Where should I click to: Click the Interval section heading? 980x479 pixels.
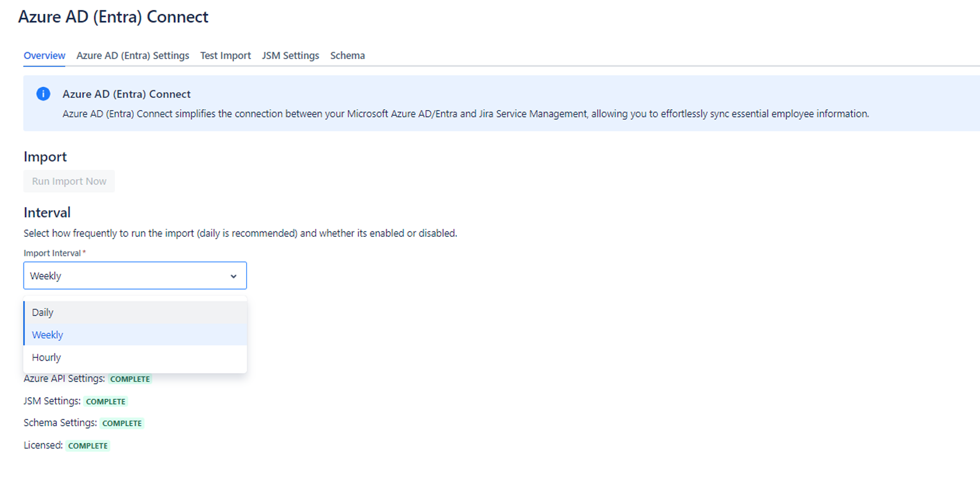pyautogui.click(x=47, y=212)
